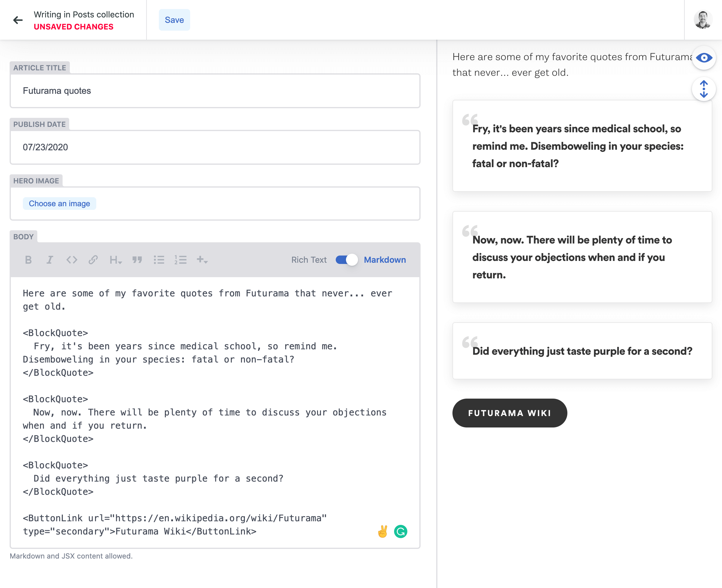Viewport: 722px width, 588px height.
Task: Choose an image for the hero field
Action: click(59, 203)
